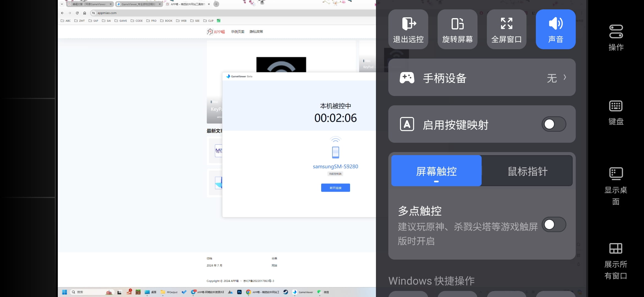
Task: Click the Steam icon in the taskbar
Action: pos(286,292)
